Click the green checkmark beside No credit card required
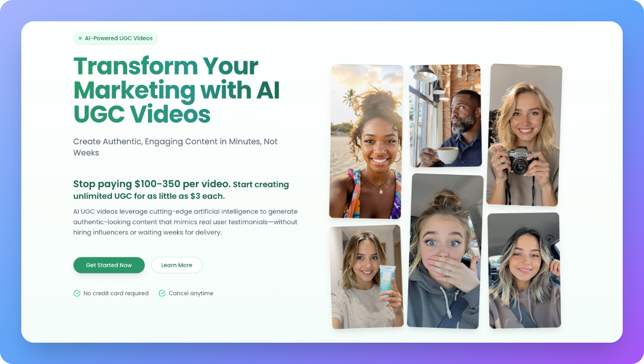This screenshot has width=644, height=364. tap(77, 293)
